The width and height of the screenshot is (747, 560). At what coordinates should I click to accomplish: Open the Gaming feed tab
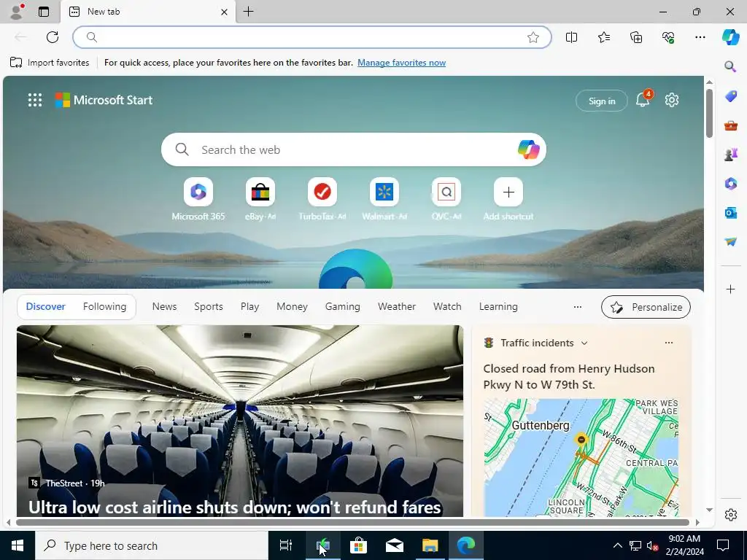click(x=343, y=307)
